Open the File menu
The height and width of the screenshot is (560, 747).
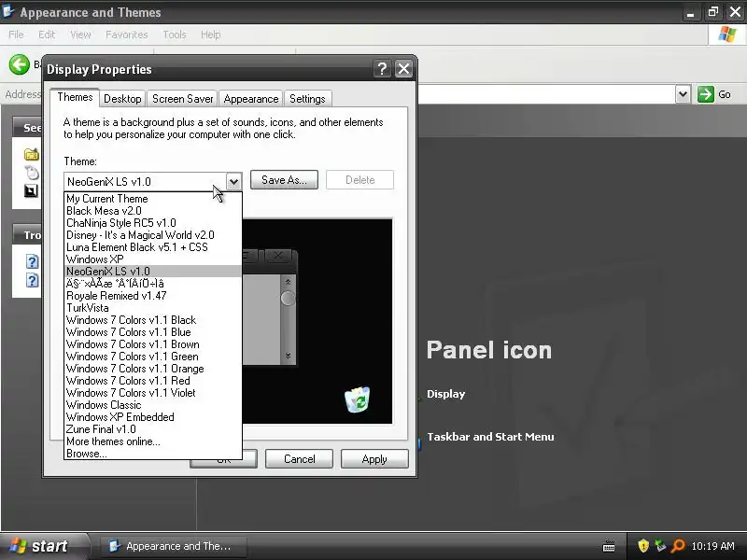tap(16, 35)
